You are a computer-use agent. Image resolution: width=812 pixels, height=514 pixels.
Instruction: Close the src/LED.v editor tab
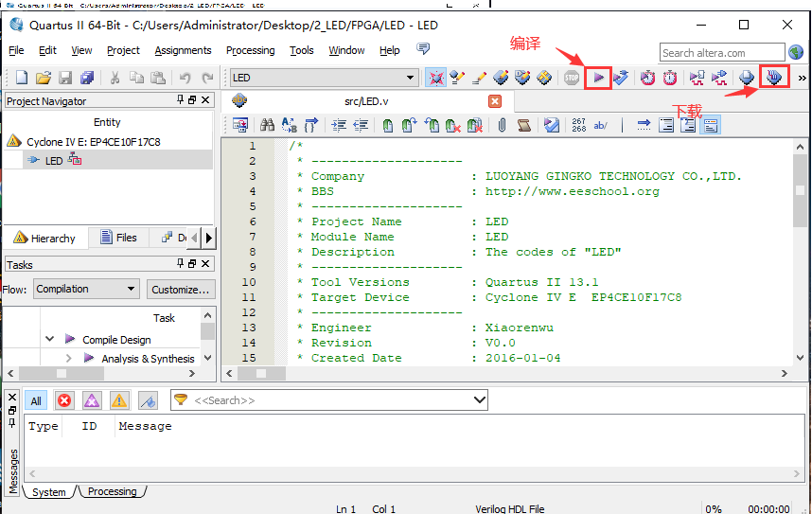point(495,101)
